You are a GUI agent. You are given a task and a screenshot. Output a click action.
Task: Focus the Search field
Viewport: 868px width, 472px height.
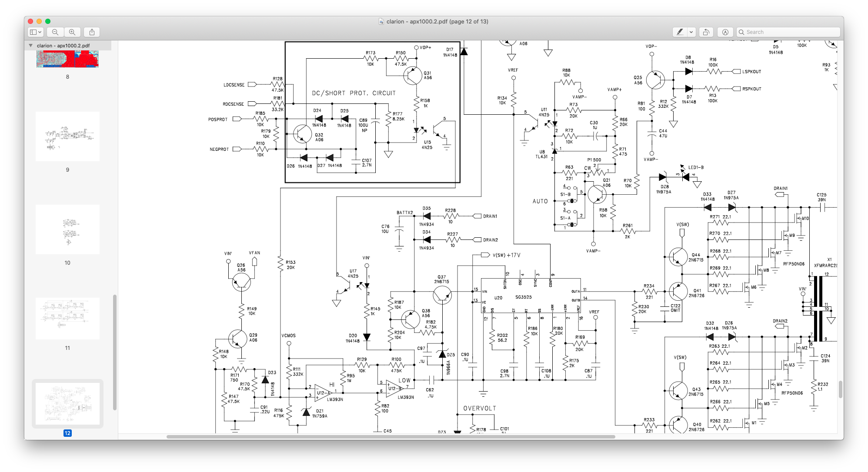[788, 32]
